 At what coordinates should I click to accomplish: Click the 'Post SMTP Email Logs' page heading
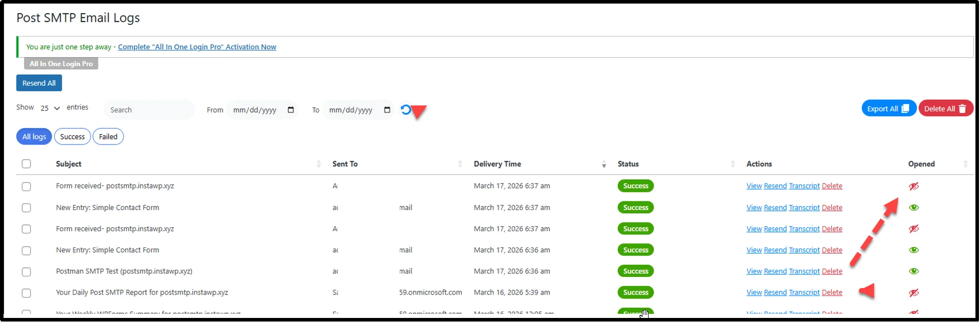click(x=78, y=18)
